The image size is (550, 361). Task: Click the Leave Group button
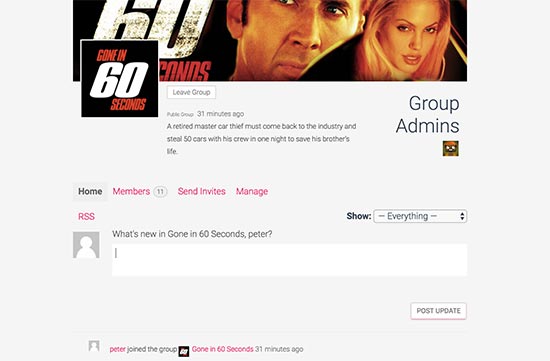pyautogui.click(x=191, y=92)
